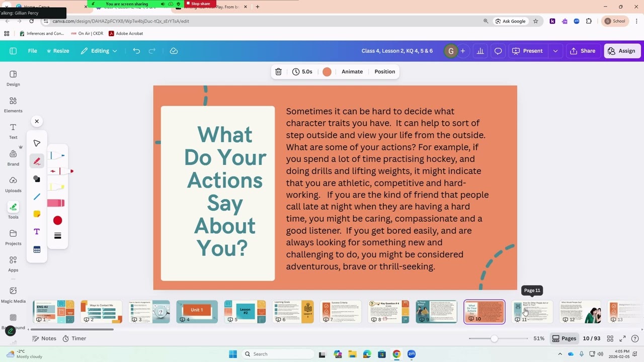
Task: Open the help question mark
Action: pos(635,338)
